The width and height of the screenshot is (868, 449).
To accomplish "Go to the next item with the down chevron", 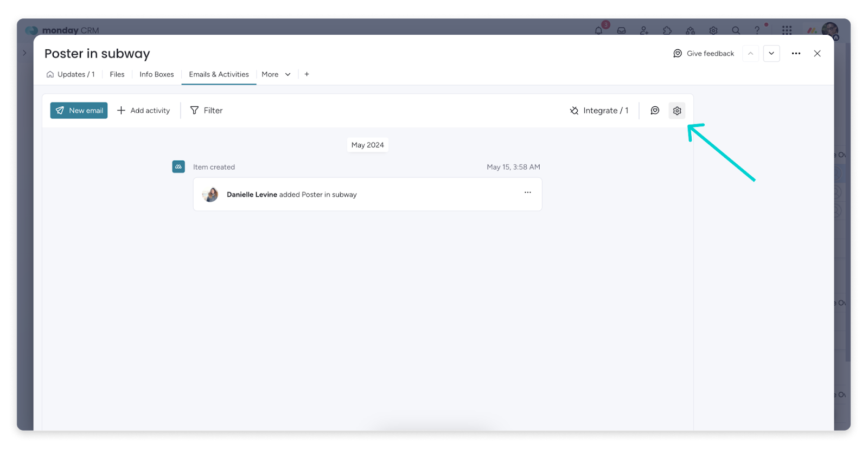I will 771,53.
